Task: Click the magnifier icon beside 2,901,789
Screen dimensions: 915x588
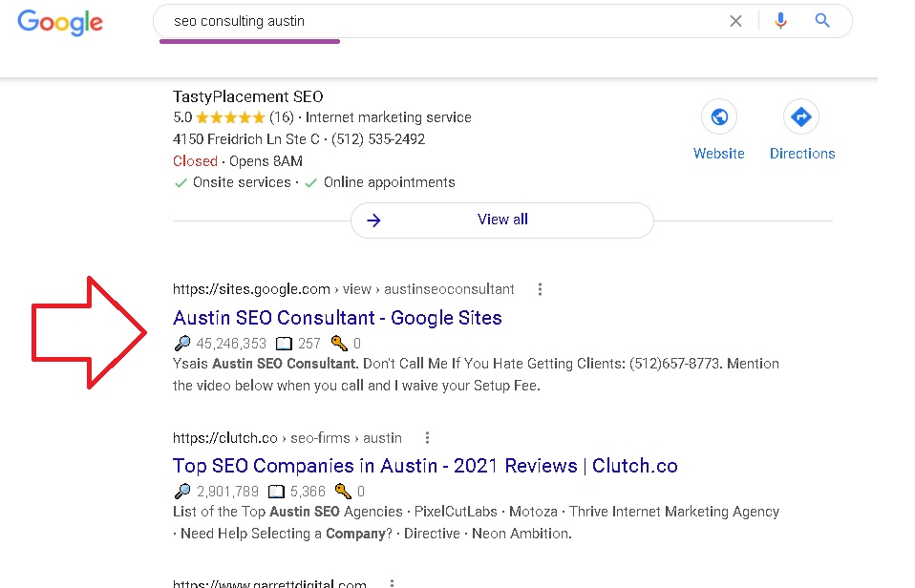Action: click(182, 493)
